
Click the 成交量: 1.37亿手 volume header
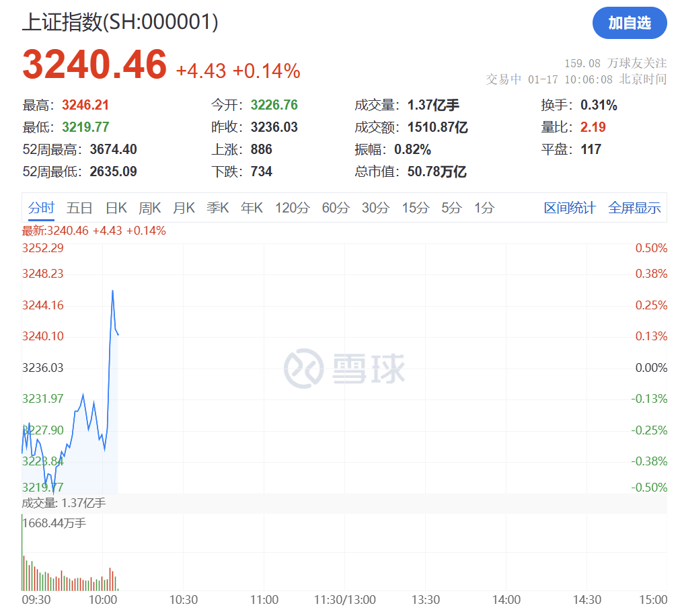coord(64,503)
